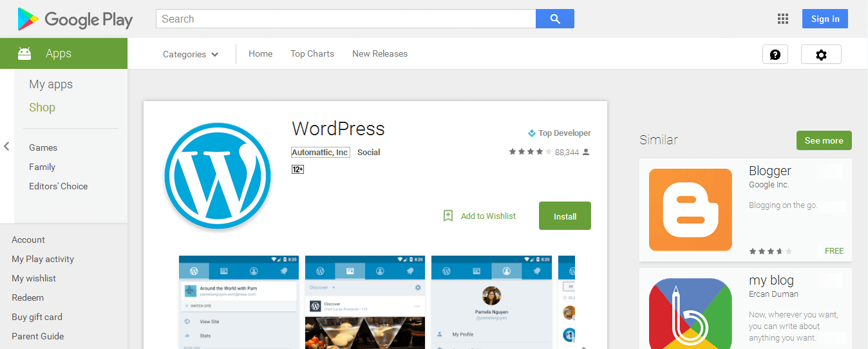Click the Blogger app title
The image size is (868, 349).
[x=770, y=171]
